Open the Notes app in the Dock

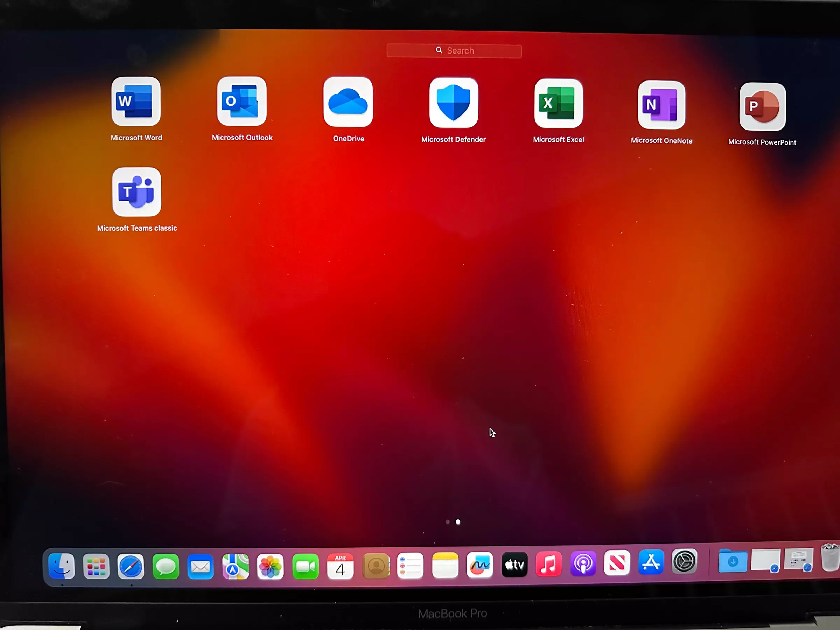coord(445,565)
